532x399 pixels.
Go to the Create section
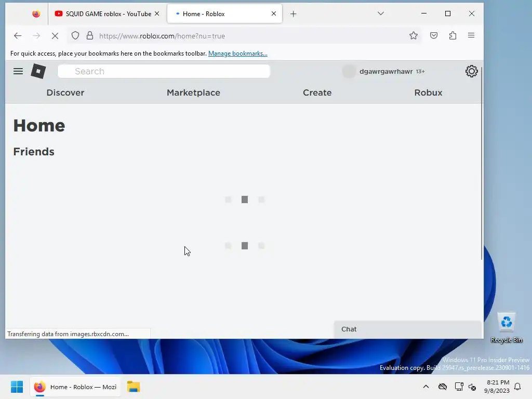(317, 92)
